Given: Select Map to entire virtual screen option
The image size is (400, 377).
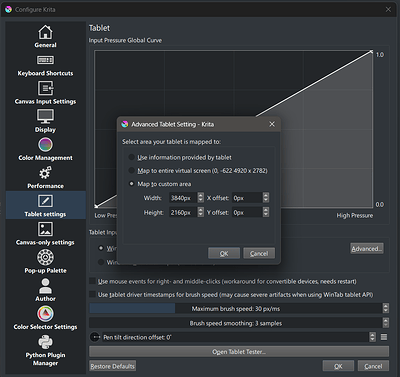Looking at the screenshot, I should click(x=132, y=170).
